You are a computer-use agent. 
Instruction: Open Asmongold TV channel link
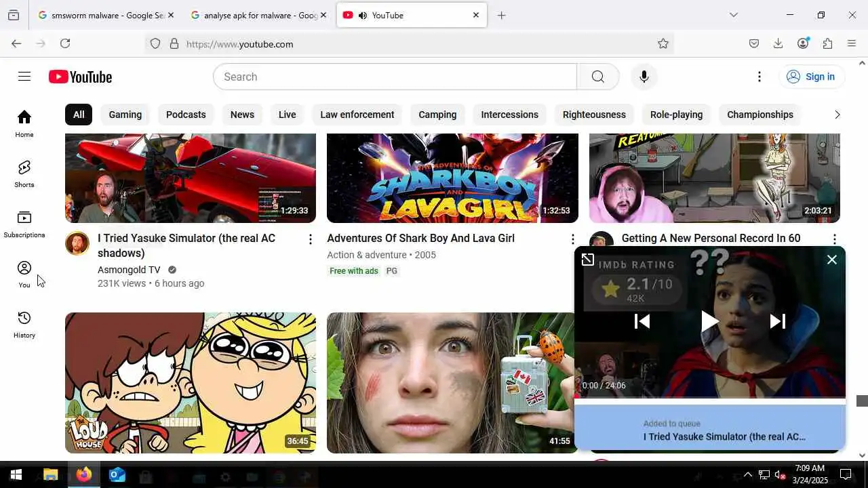[129, 270]
